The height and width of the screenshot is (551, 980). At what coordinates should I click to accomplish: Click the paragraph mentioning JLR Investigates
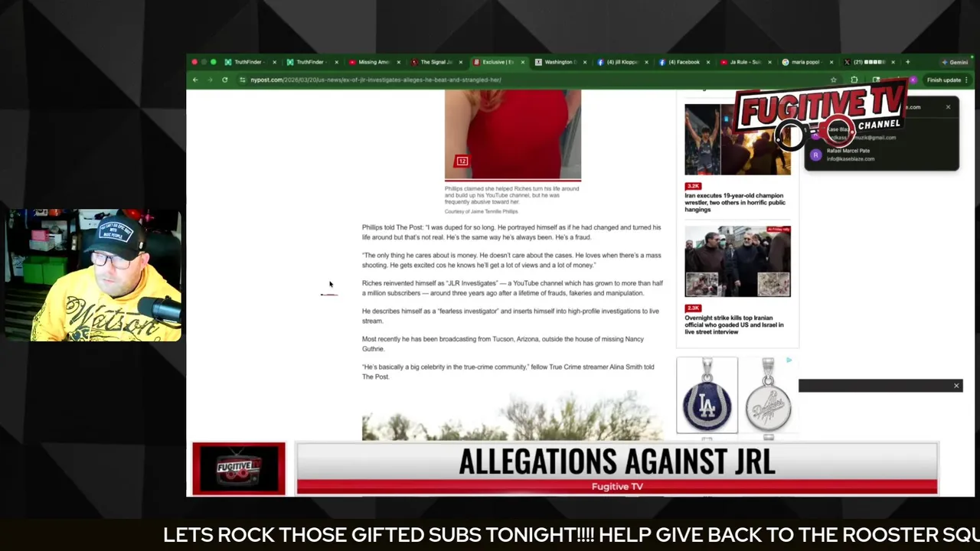pos(512,288)
